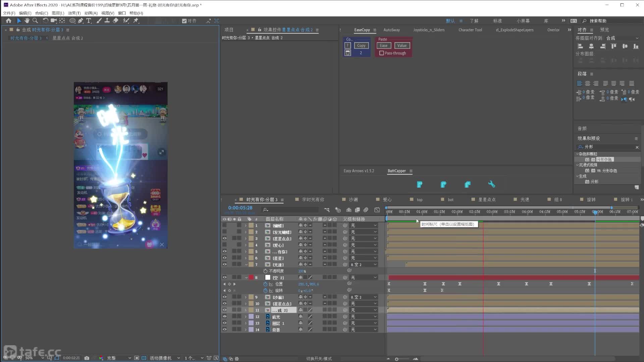Take snapshot camera icon in viewer
The height and width of the screenshot is (362, 644).
click(87, 358)
